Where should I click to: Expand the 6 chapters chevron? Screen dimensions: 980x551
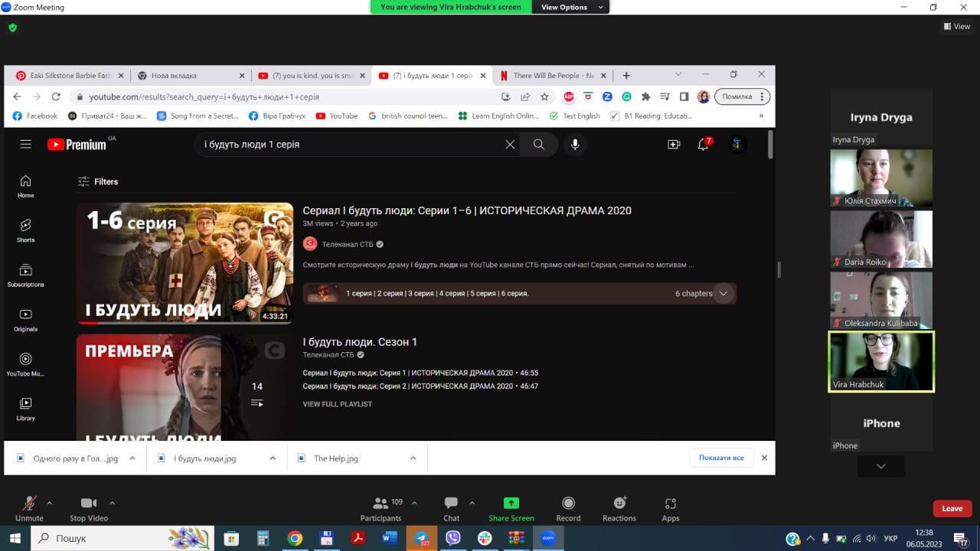[724, 294]
